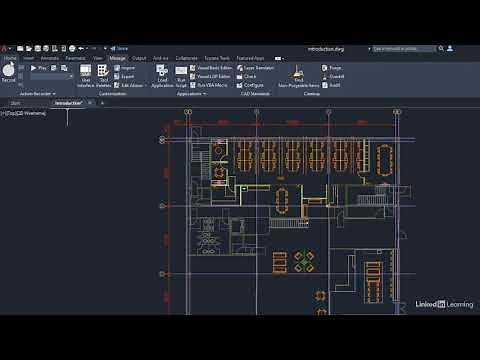Open Visual LISP Editor
The height and width of the screenshot is (360, 480).
(x=210, y=77)
